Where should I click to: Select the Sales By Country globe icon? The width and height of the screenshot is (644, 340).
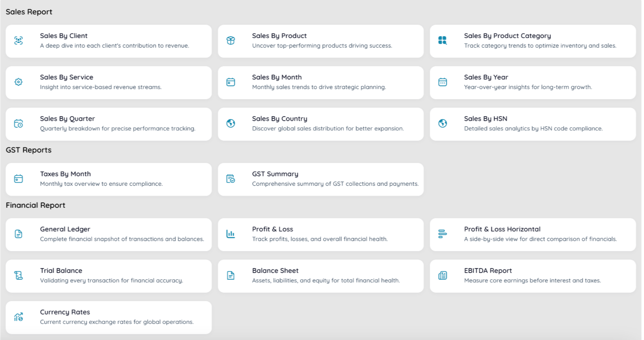click(x=230, y=123)
